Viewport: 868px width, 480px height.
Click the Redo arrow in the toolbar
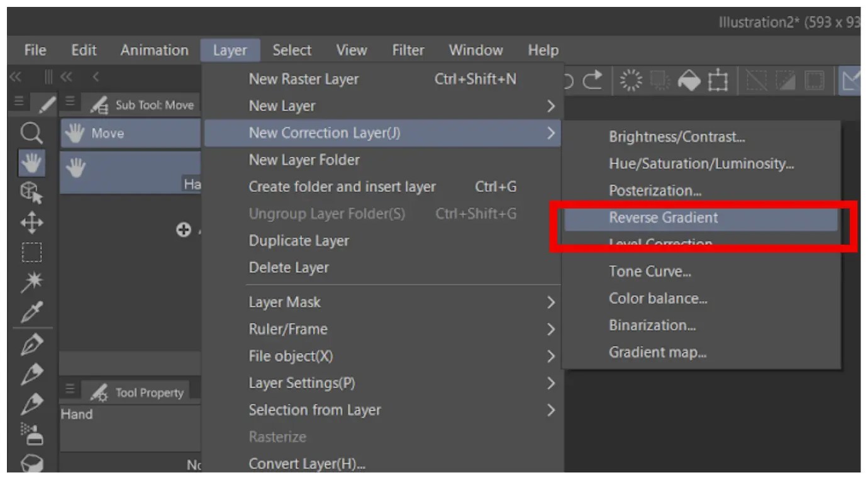[592, 80]
